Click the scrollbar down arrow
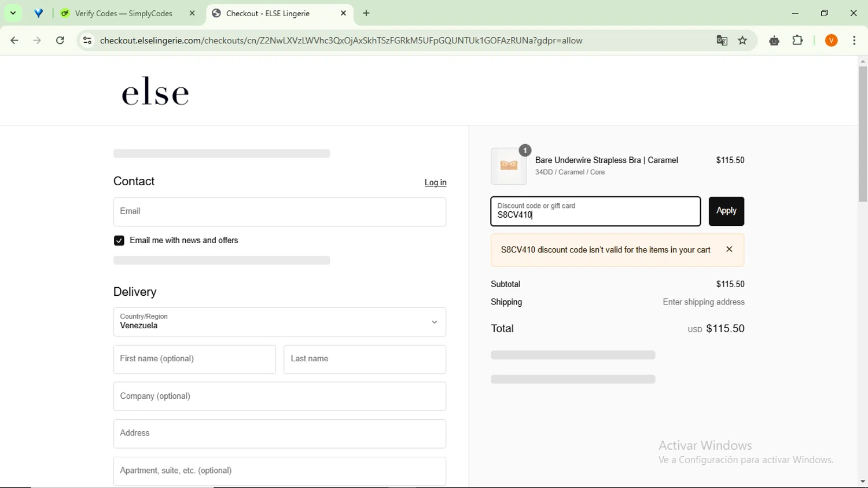Image resolution: width=868 pixels, height=488 pixels. coord(863,482)
